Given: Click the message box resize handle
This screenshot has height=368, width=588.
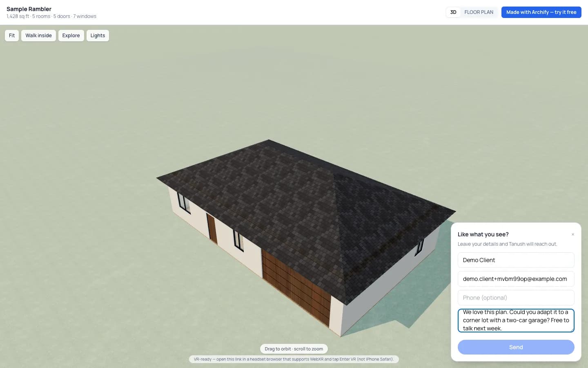Looking at the screenshot, I should 572,330.
